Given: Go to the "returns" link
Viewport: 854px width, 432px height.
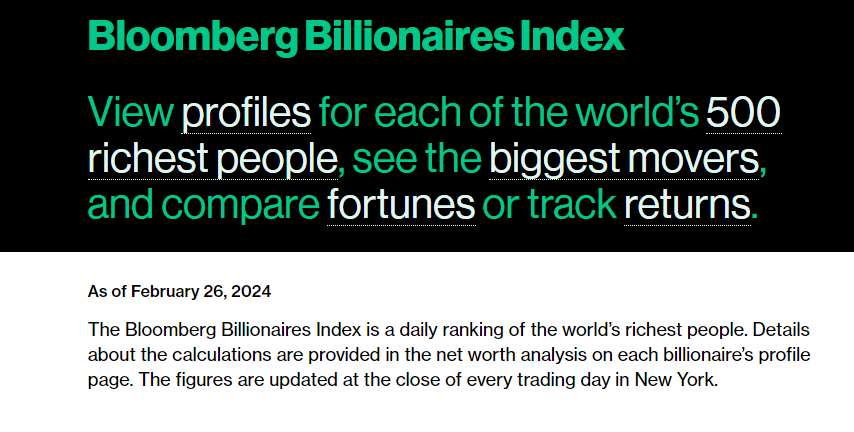Looking at the screenshot, I should pos(687,205).
